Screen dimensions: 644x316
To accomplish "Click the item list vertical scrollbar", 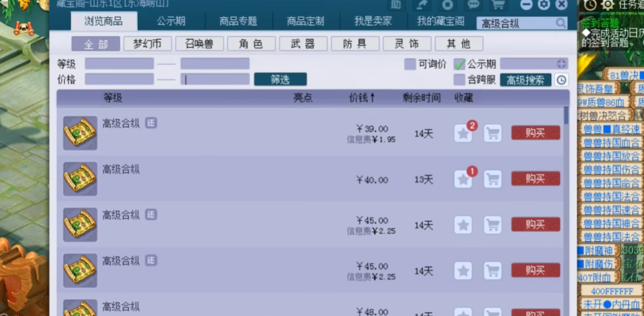I will click(565, 179).
